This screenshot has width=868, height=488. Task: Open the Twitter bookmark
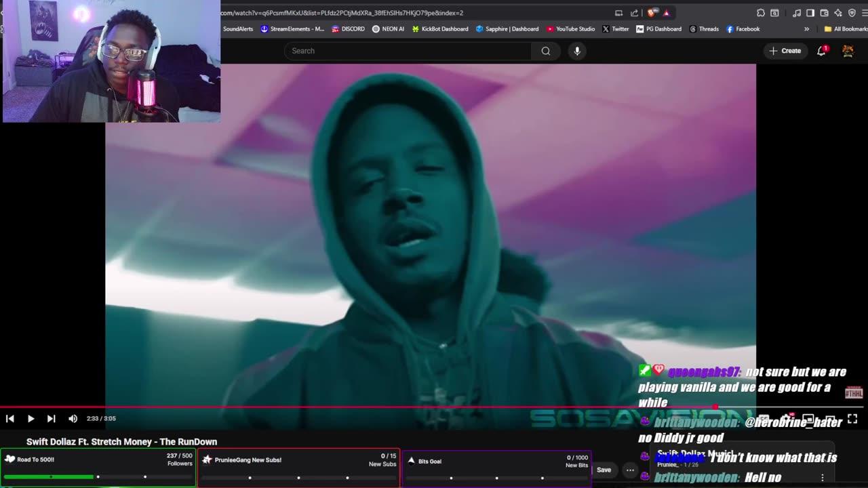(x=615, y=29)
